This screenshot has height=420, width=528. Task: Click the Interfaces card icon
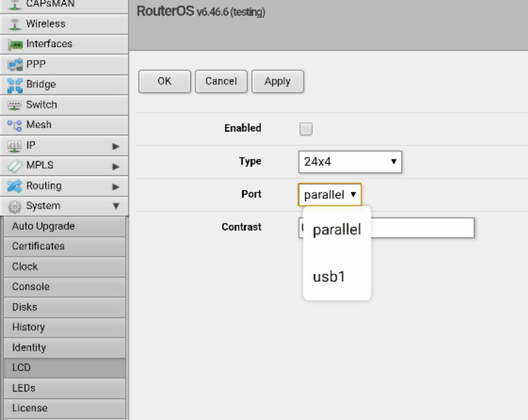pos(15,44)
